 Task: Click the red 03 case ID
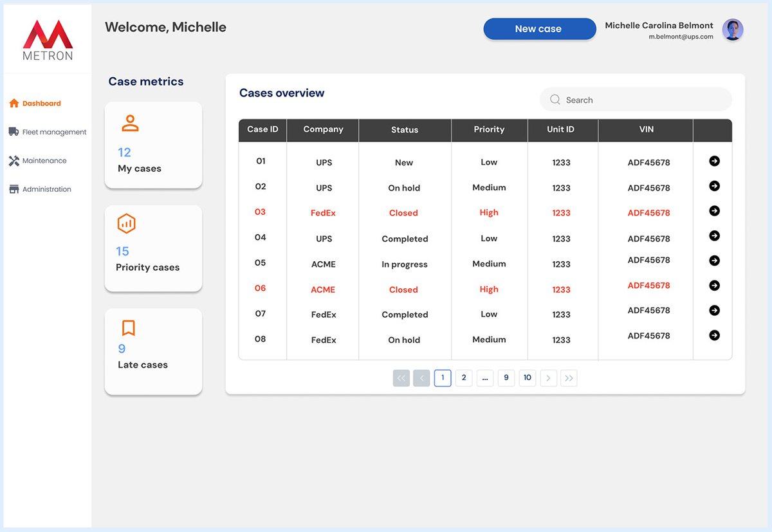(260, 212)
